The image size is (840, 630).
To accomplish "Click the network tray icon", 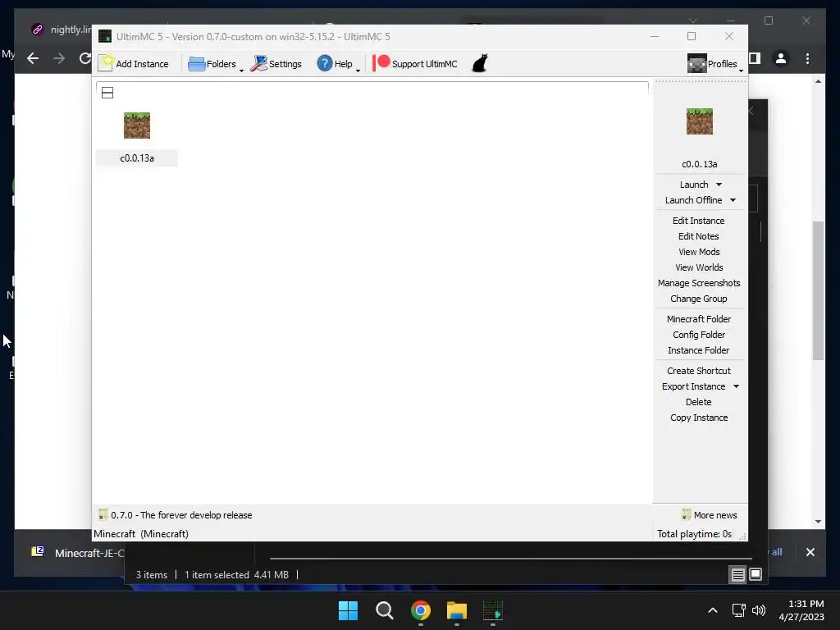I will pyautogui.click(x=739, y=610).
